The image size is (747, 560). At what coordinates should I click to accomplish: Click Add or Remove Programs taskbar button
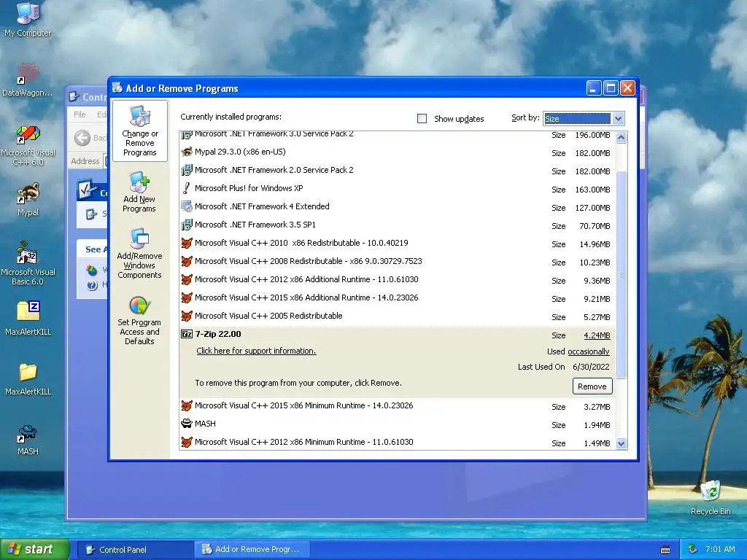click(252, 550)
